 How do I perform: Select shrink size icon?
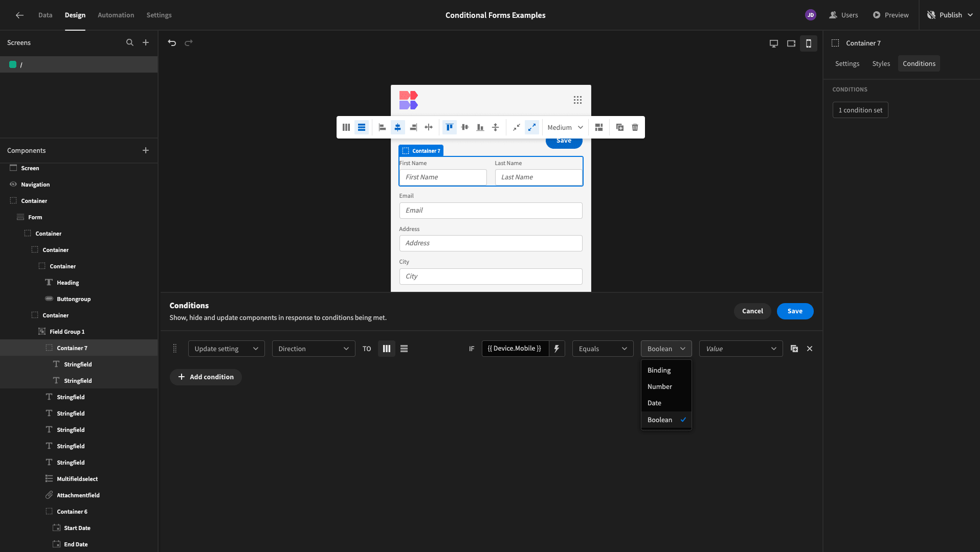517,127
